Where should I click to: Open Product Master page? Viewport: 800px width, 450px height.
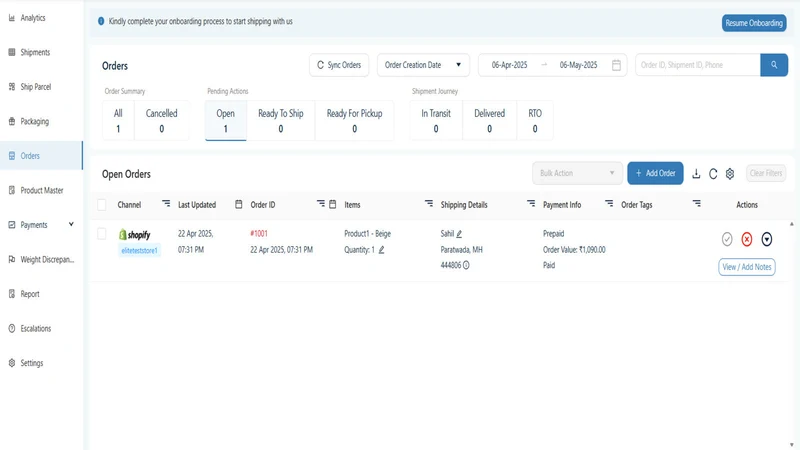(x=41, y=190)
